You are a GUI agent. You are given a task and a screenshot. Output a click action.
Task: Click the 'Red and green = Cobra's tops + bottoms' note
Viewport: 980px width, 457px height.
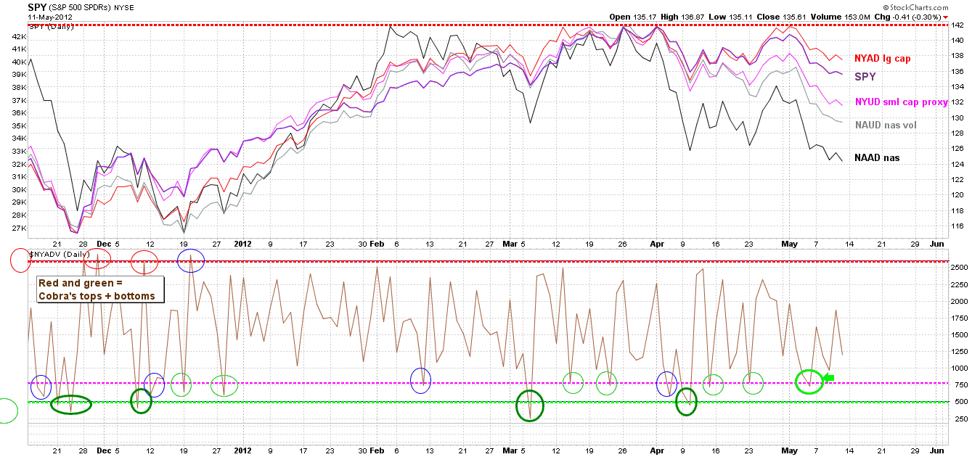(x=101, y=289)
